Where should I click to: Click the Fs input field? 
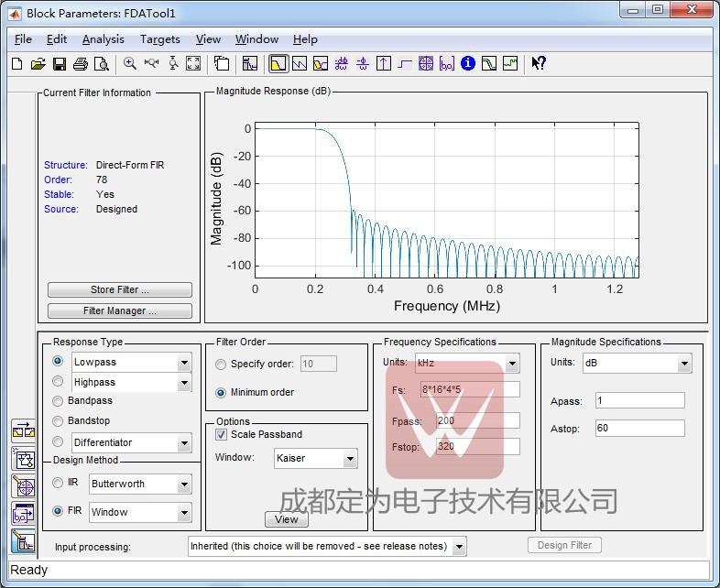[470, 389]
